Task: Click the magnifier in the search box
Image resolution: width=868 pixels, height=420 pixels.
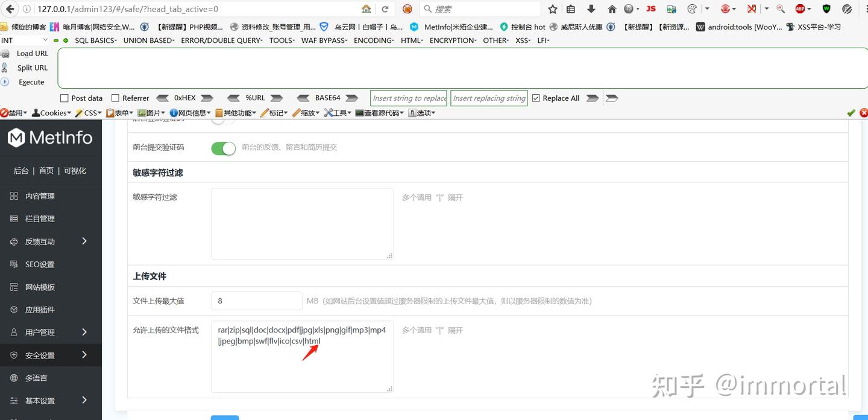Action: [x=427, y=9]
